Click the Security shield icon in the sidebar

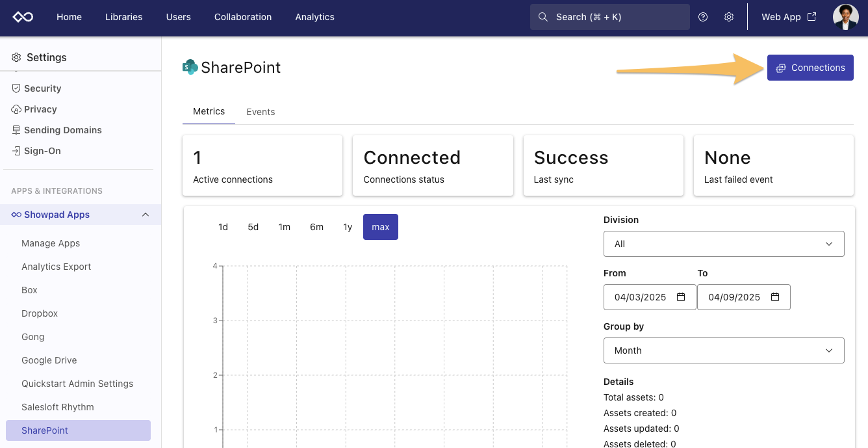pyautogui.click(x=15, y=88)
